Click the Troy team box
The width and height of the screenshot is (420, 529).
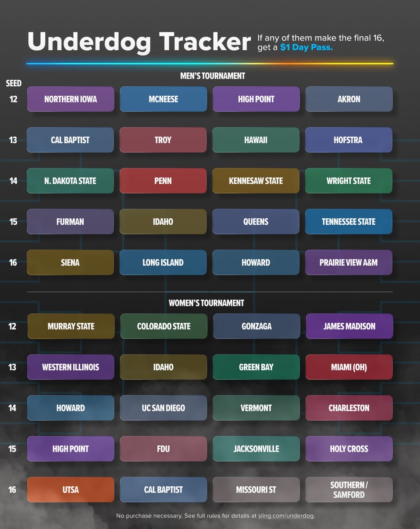[163, 140]
